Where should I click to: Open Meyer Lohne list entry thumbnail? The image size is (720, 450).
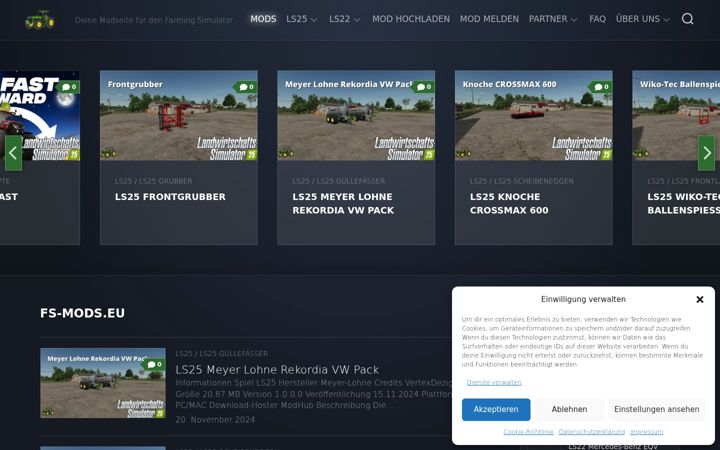(x=103, y=383)
